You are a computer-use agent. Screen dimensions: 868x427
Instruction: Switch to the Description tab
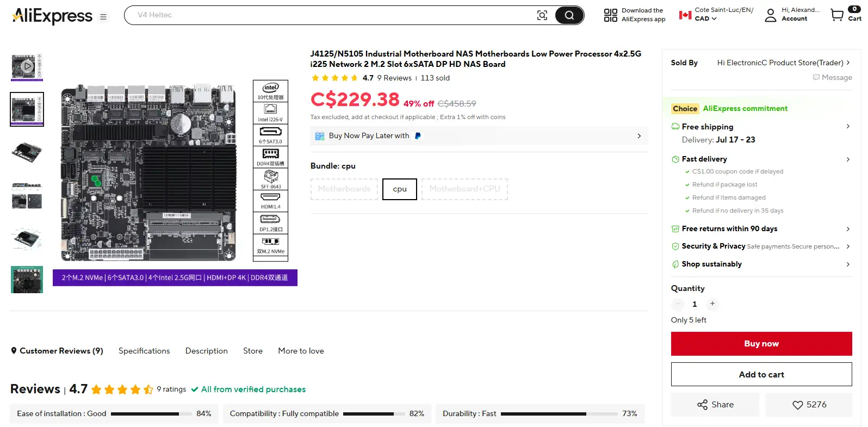pos(206,351)
